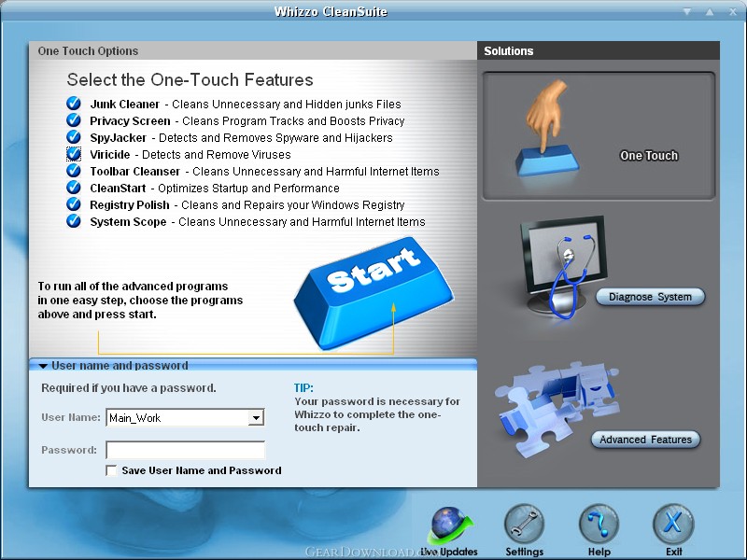Click the puzzle pieces advanced features icon
The width and height of the screenshot is (747, 560).
click(557, 409)
